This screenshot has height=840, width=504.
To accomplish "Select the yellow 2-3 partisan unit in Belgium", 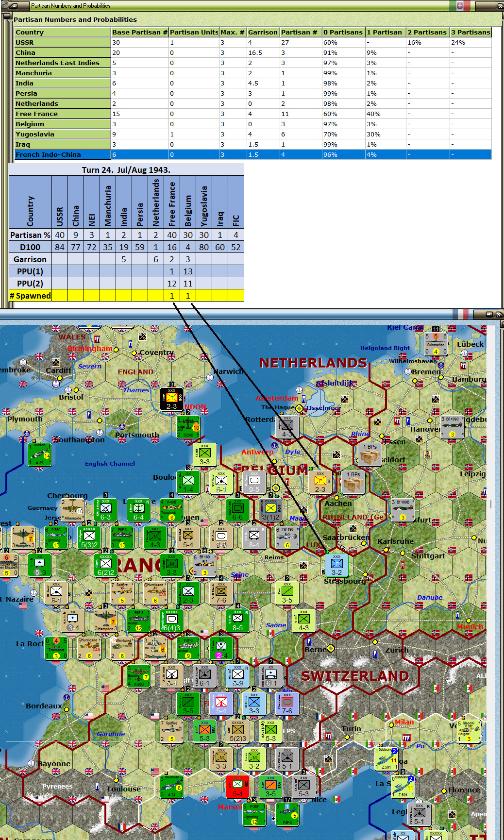I will [320, 482].
